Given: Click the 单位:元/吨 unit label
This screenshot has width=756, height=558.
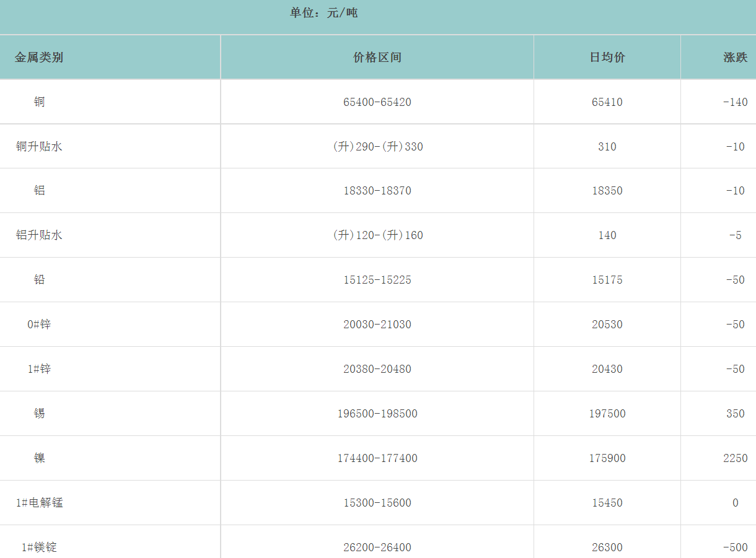Looking at the screenshot, I should pos(323,13).
